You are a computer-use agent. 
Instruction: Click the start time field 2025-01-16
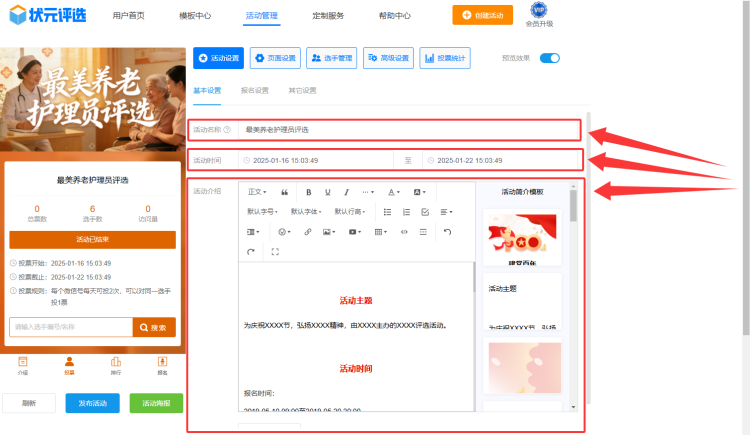pyautogui.click(x=316, y=160)
